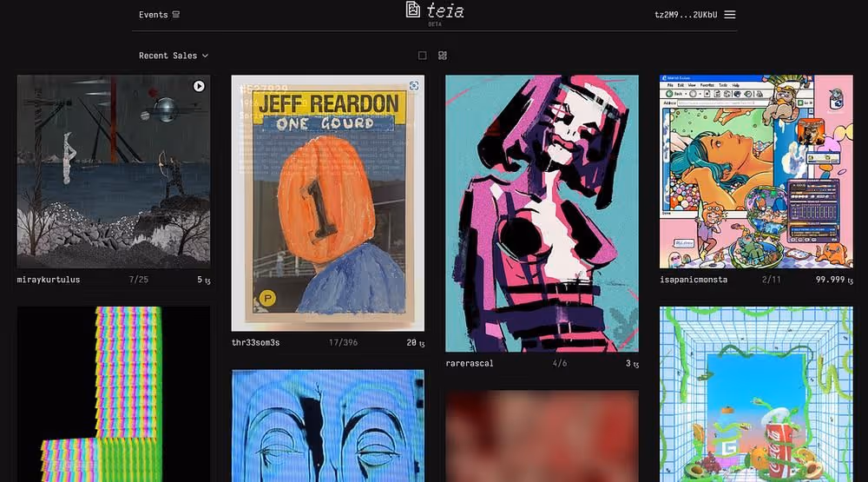Open the Events page

(154, 15)
